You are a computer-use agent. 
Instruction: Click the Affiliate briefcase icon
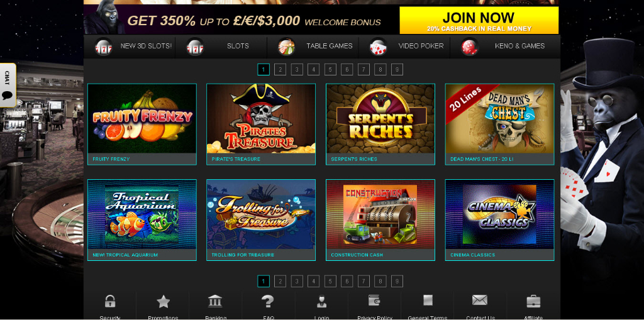(x=533, y=301)
